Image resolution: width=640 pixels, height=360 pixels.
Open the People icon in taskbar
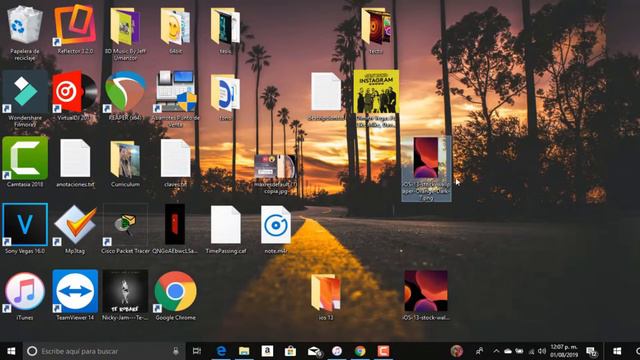pos(480,351)
